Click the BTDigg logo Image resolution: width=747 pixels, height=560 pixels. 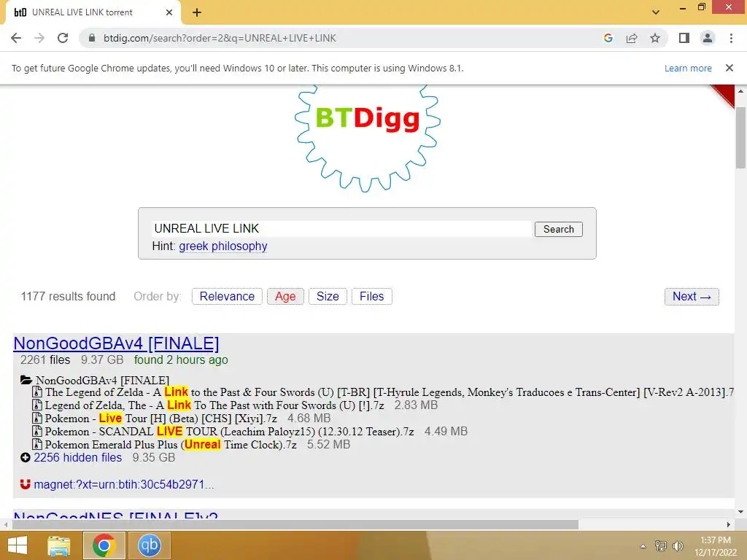coord(368,138)
